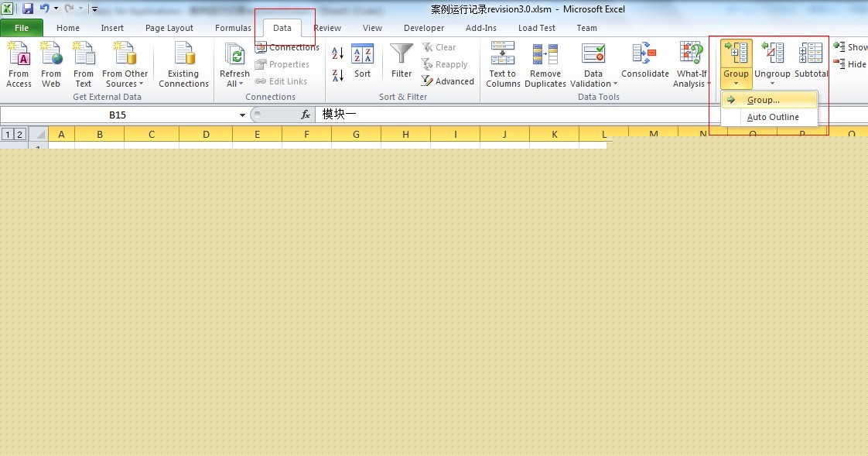Open the Developer tab
The height and width of the screenshot is (456, 868).
tap(424, 28)
